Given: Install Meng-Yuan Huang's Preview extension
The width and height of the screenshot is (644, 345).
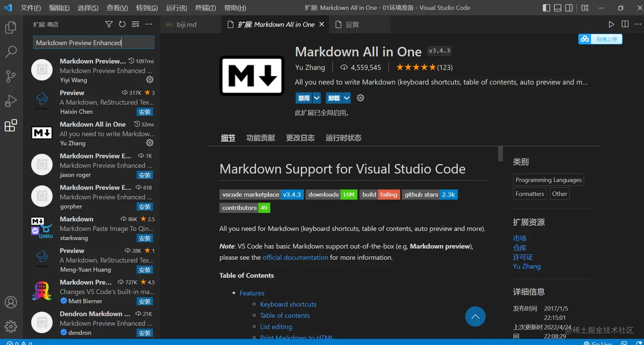Looking at the screenshot, I should click(x=145, y=270).
